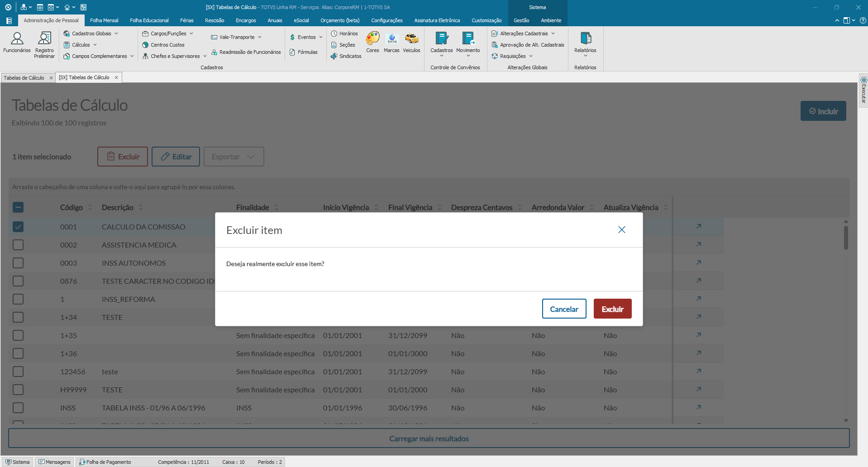Expand the Cadastros Globais dropdown

point(116,33)
